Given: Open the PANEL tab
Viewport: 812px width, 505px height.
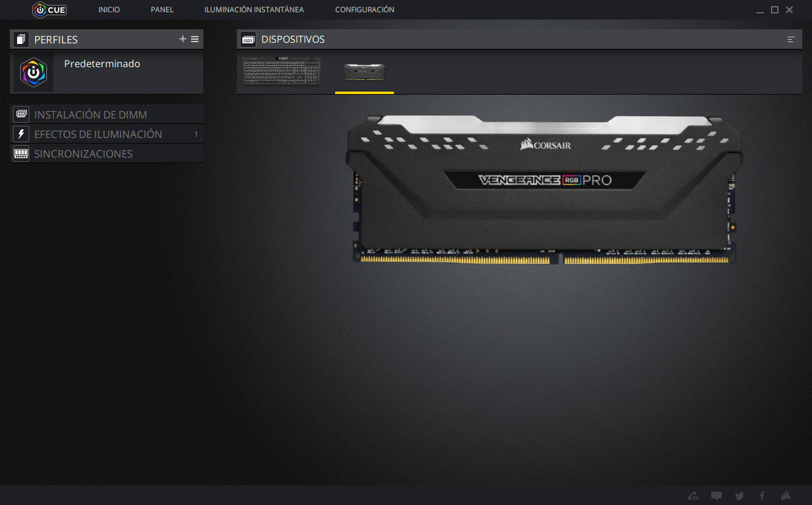Looking at the screenshot, I should pos(162,10).
